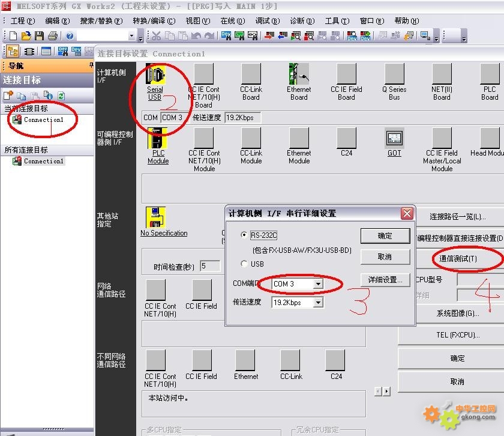504x436 pixels.
Task: Choose the Ethernet Board interface icon
Action: (299, 74)
